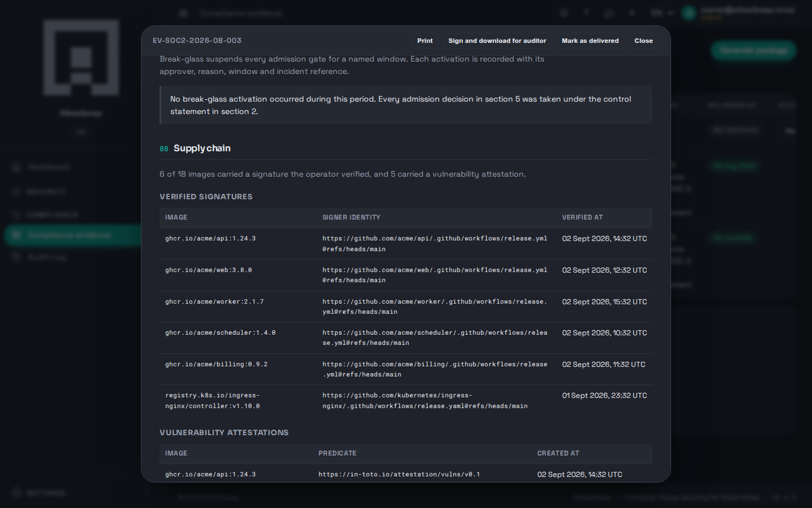
Task: Click the acme/api release.yml signer identity
Action: point(435,244)
